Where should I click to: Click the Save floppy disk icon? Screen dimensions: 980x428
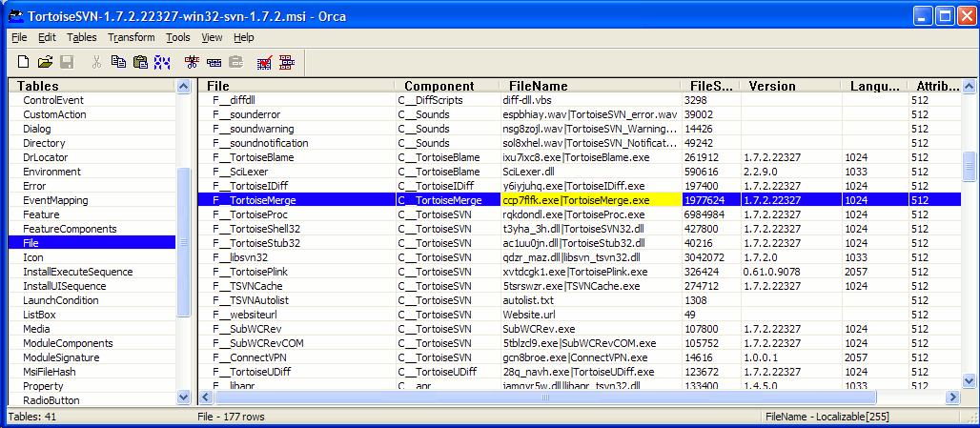67,62
